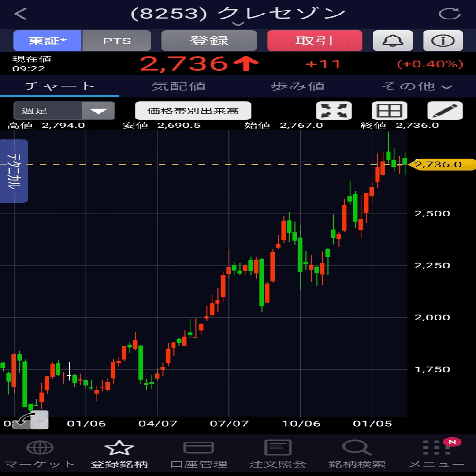Click the 01/05 date axis label
Screen dimensions: 476x476
[x=372, y=424]
